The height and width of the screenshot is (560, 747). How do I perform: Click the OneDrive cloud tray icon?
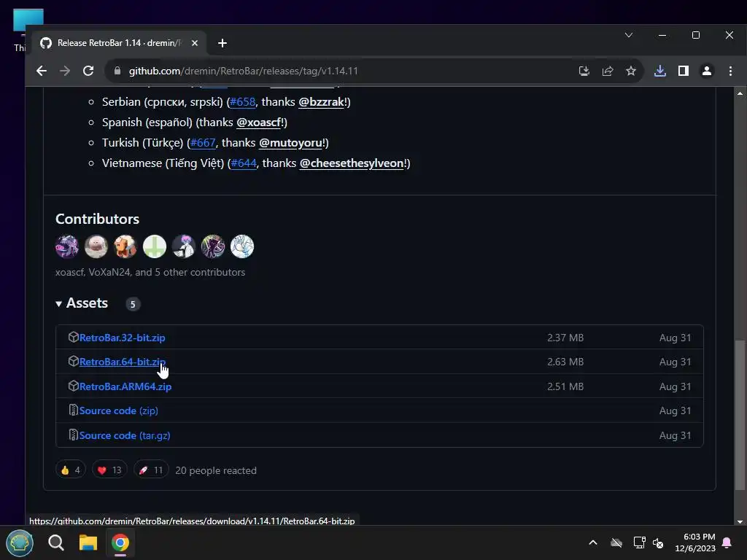coord(616,542)
